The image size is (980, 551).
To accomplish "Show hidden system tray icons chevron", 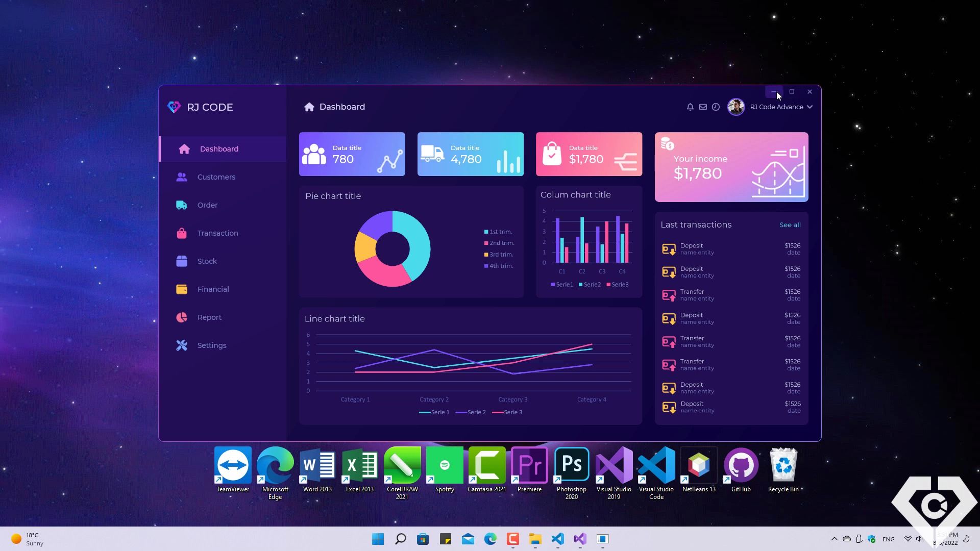I will coord(834,539).
